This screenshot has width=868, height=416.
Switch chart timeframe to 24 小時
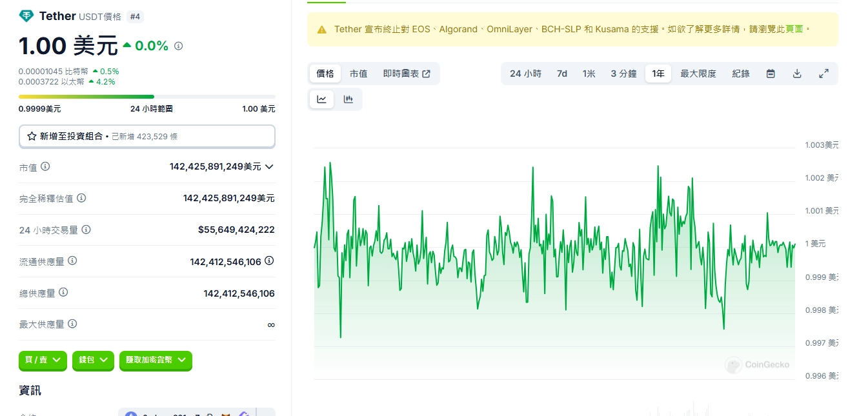coord(525,74)
